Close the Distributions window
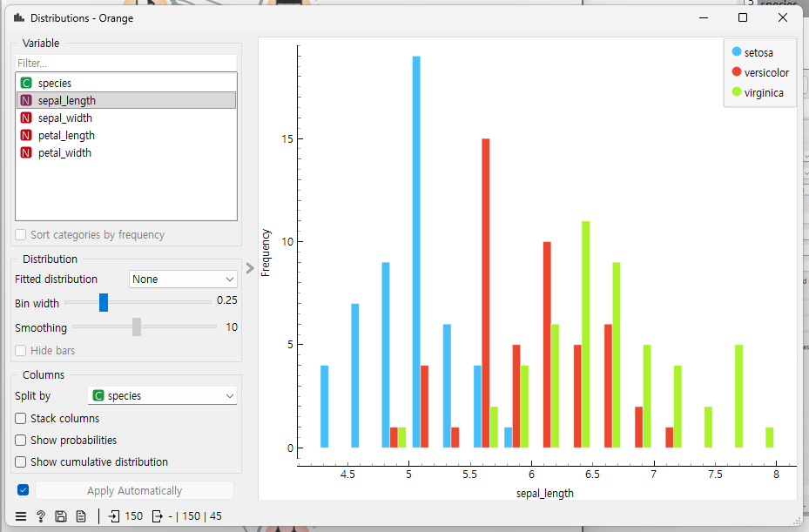 coord(783,17)
